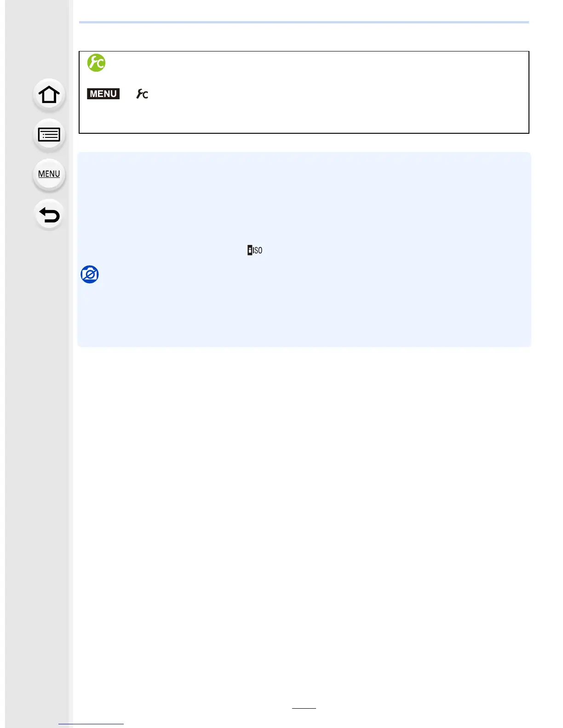Open the table of contents list icon
The image size is (563, 728).
pyautogui.click(x=49, y=135)
